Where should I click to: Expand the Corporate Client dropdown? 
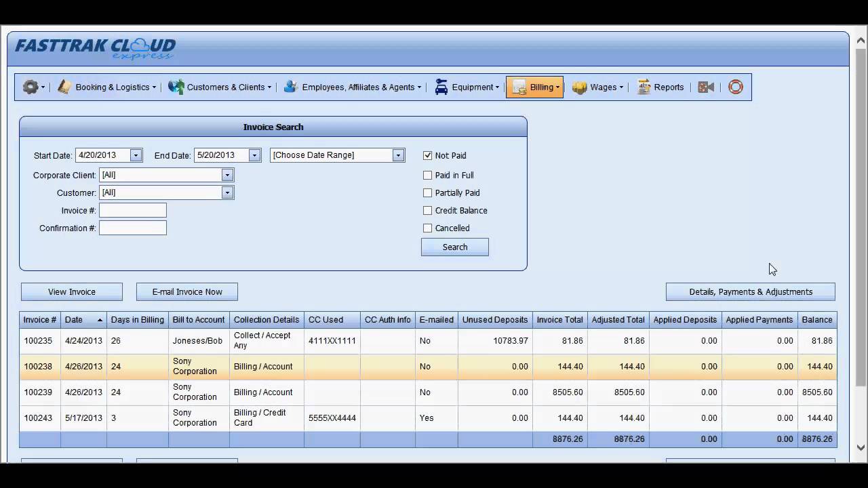[x=227, y=175]
